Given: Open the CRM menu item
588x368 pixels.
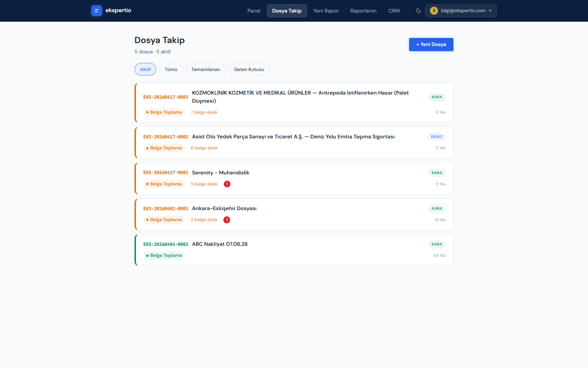Looking at the screenshot, I should [x=394, y=11].
